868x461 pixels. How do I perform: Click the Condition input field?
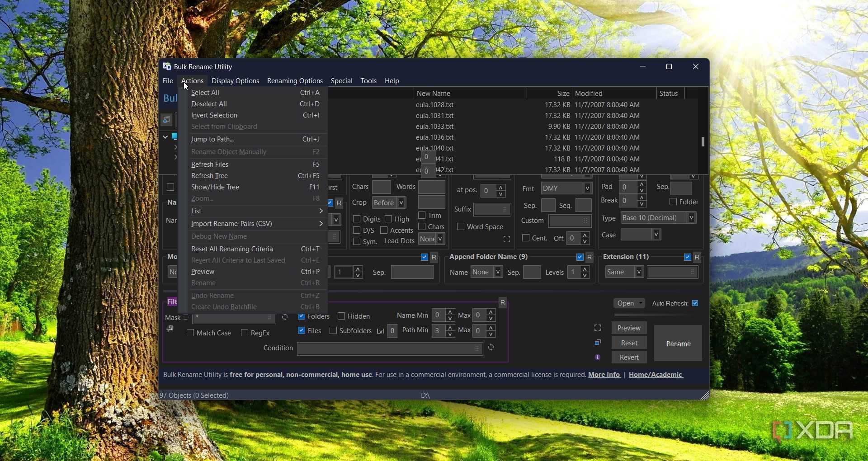(390, 348)
